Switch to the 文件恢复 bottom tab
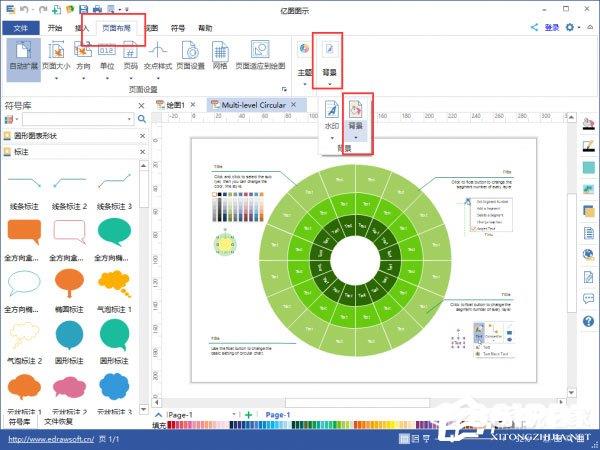This screenshot has width=600, height=450. (58, 421)
